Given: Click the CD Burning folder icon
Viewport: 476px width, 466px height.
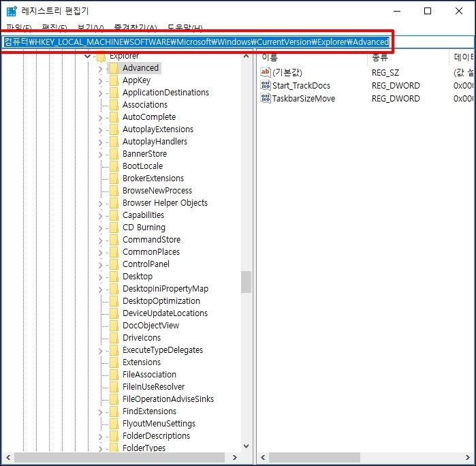Looking at the screenshot, I should point(114,228).
